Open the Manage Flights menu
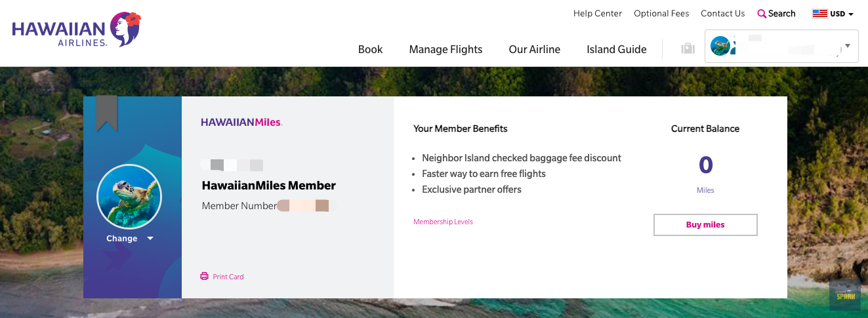 445,49
